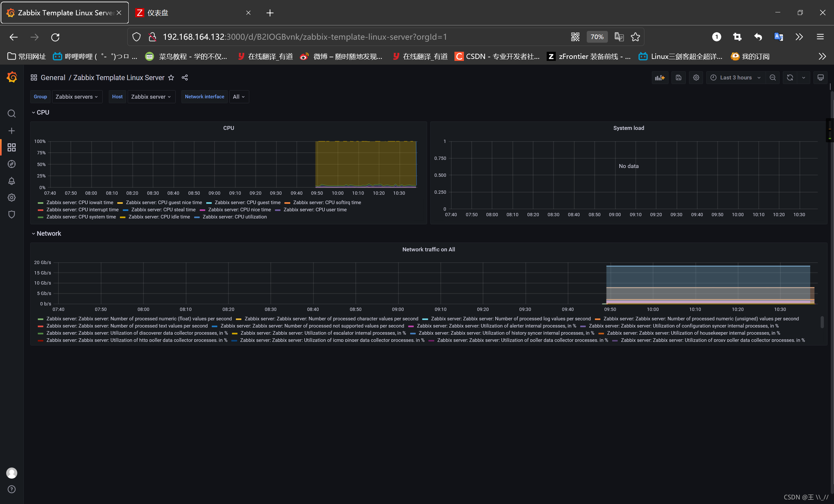Viewport: 834px width, 504px height.
Task: Open the QR code icon in address bar
Action: (x=575, y=37)
